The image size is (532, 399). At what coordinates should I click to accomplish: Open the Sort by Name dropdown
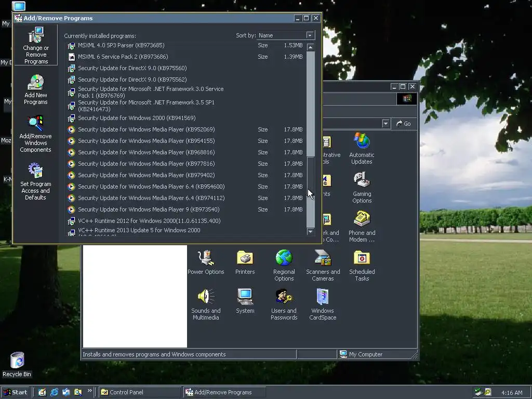[310, 35]
